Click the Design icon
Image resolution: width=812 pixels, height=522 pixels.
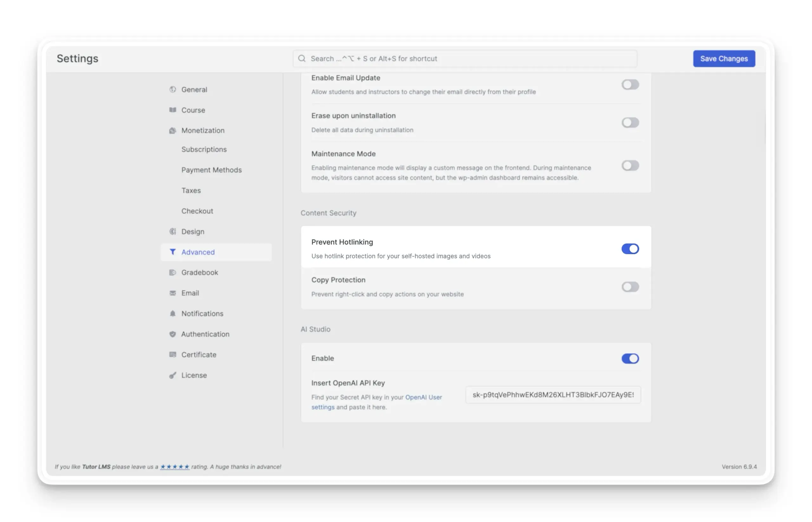(x=173, y=231)
